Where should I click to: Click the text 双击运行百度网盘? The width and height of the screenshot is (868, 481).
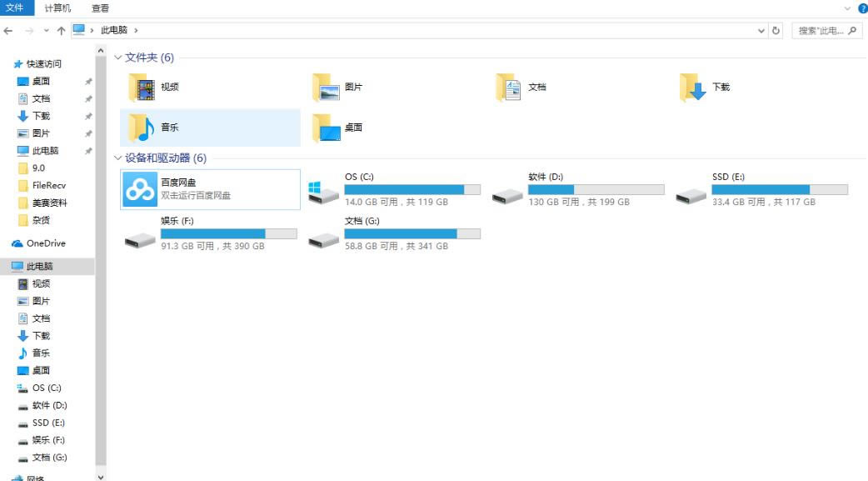point(196,196)
